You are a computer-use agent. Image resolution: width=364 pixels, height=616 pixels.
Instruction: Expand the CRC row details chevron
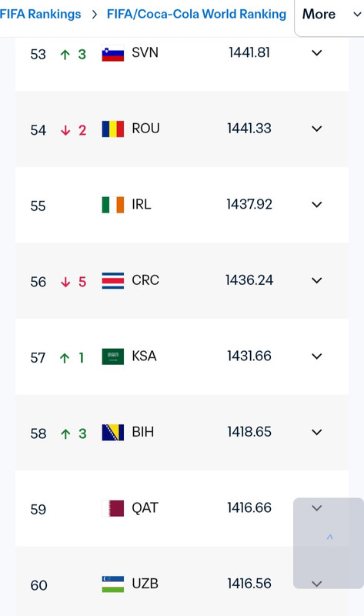coord(316,280)
